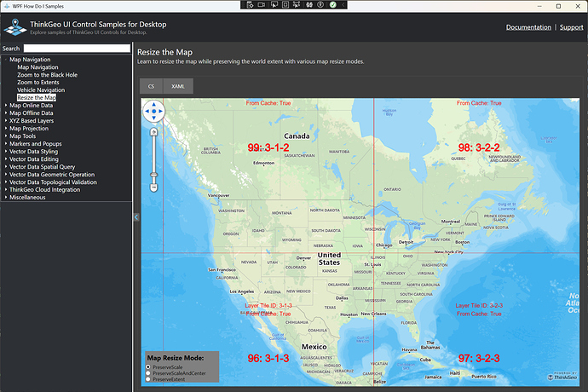
Task: Select the PreserveExtent radio button
Action: click(148, 379)
